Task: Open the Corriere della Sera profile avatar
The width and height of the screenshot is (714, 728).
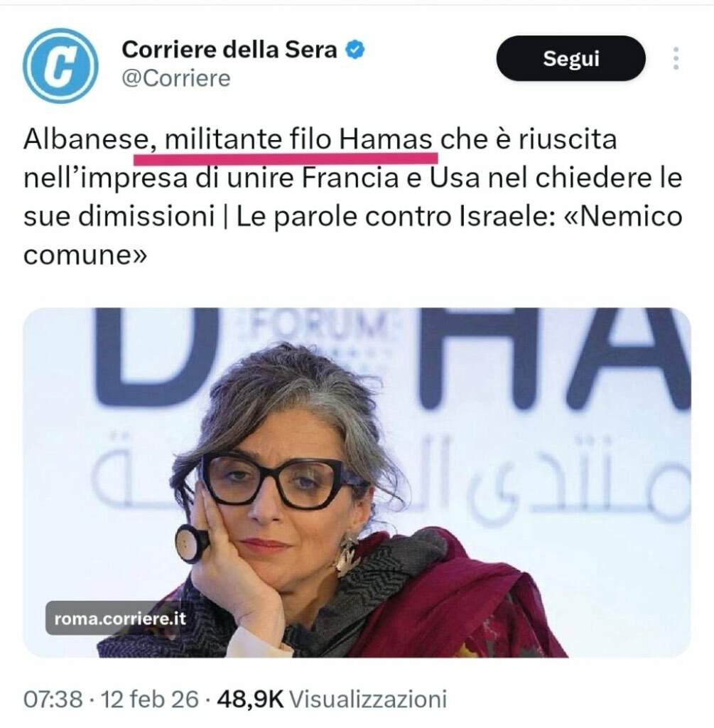Action: [60, 65]
